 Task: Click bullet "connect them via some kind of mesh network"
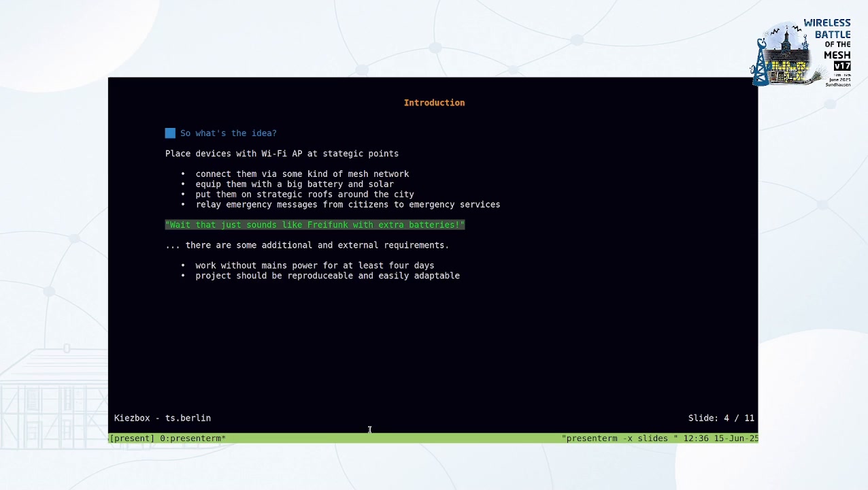tap(302, 174)
